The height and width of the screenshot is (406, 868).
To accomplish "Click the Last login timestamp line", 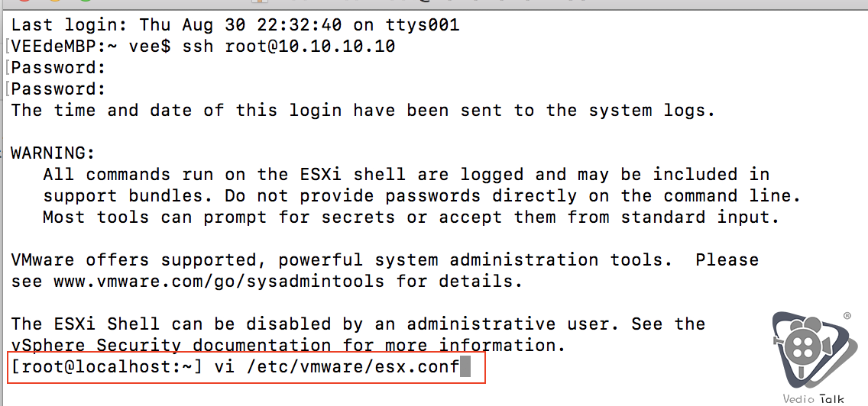I will [x=235, y=25].
